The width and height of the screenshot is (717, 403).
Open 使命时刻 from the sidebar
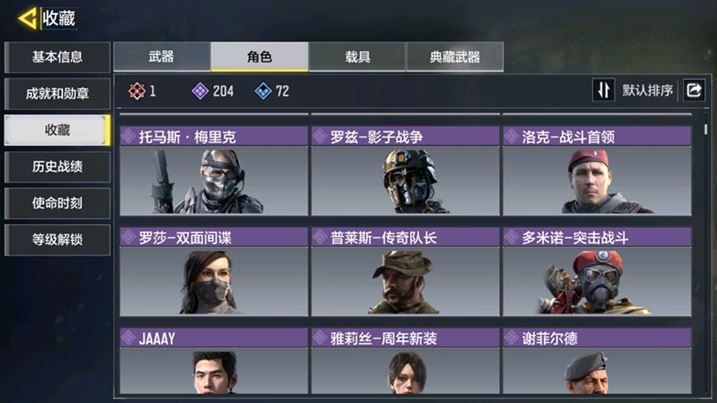click(57, 203)
